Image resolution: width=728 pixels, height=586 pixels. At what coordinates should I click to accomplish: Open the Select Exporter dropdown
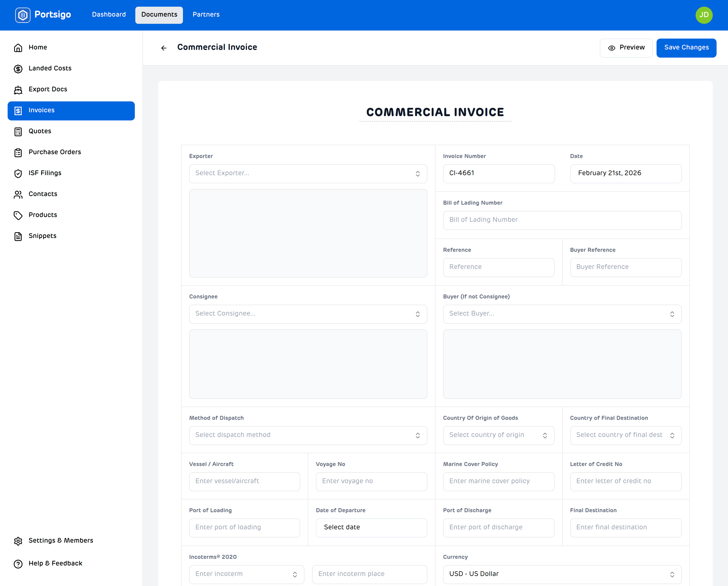(x=308, y=174)
